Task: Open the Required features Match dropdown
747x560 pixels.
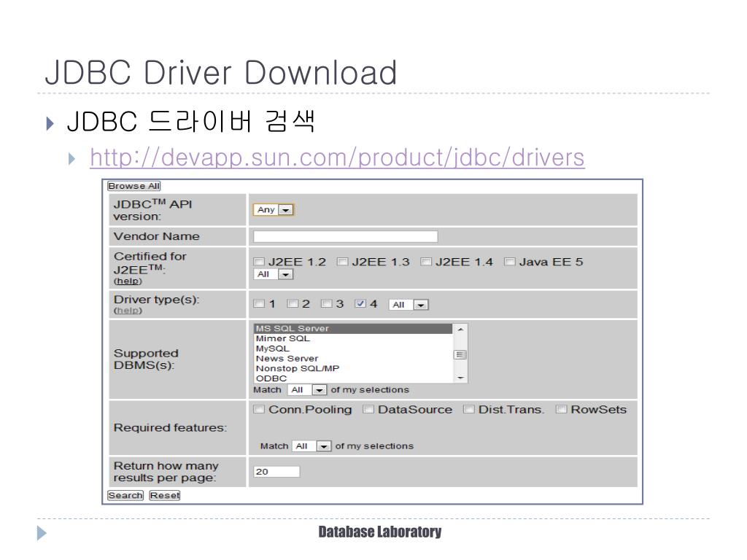Action: click(x=311, y=446)
